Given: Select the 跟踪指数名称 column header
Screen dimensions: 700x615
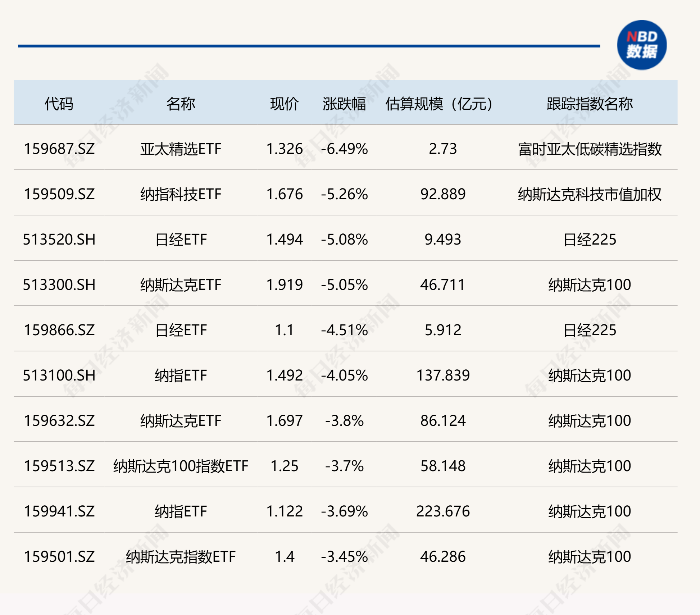Looking at the screenshot, I should pyautogui.click(x=590, y=104).
